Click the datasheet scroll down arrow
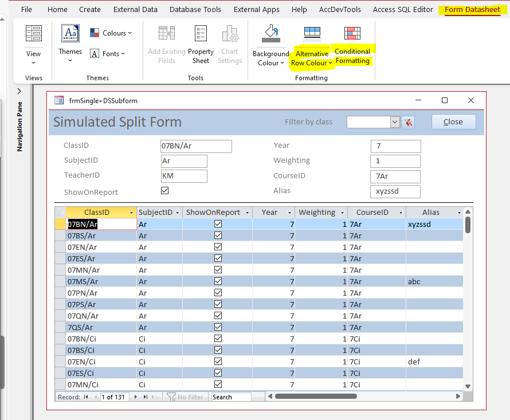Image resolution: width=510 pixels, height=420 pixels. pyautogui.click(x=468, y=387)
